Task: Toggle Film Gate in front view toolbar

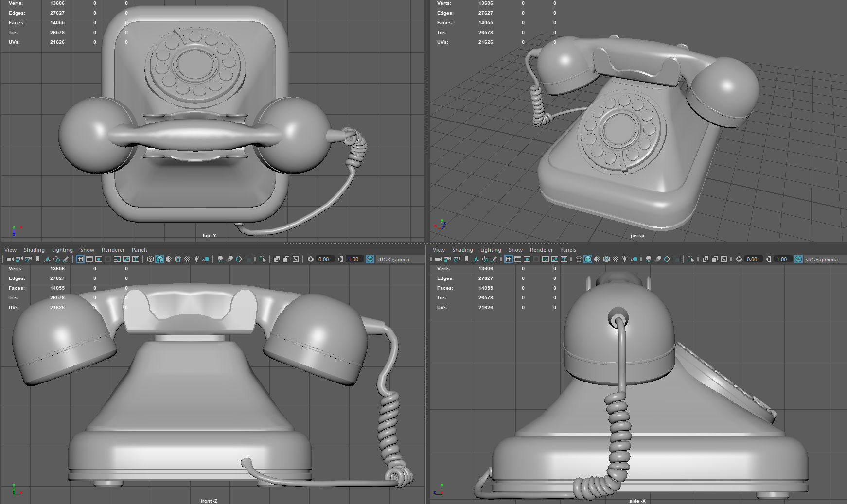Action: click(x=89, y=259)
